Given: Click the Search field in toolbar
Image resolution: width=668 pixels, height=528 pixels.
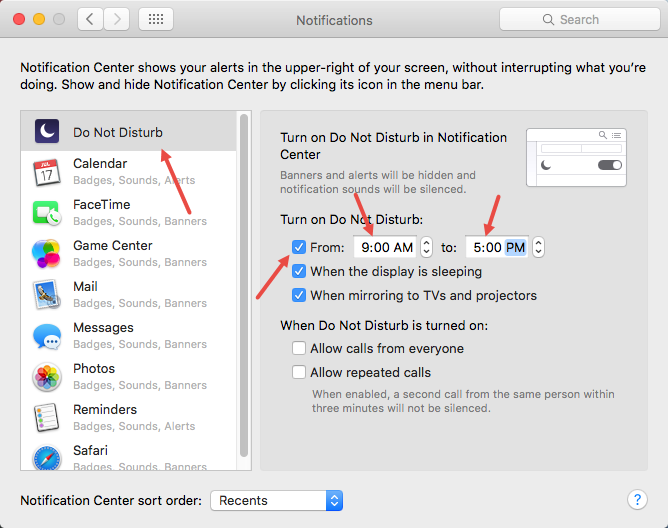Looking at the screenshot, I should tap(580, 19).
